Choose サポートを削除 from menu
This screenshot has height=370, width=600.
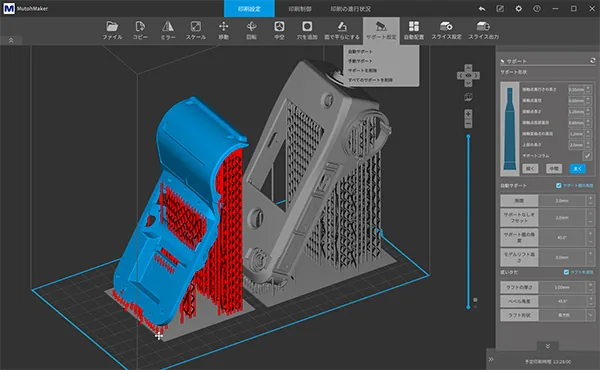pyautogui.click(x=362, y=70)
